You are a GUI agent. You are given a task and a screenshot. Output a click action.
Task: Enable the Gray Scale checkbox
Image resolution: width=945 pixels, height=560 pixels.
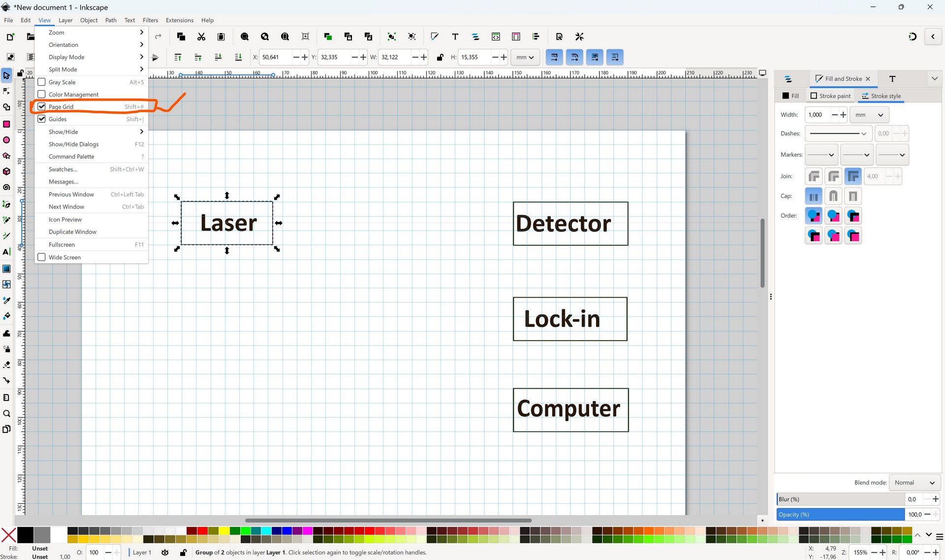pyautogui.click(x=42, y=82)
